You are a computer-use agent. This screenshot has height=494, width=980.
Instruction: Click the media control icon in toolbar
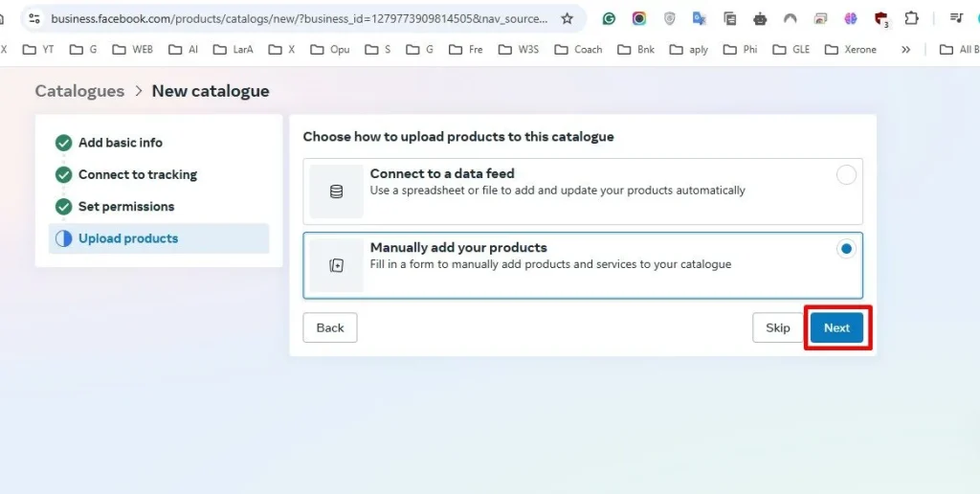click(x=956, y=19)
